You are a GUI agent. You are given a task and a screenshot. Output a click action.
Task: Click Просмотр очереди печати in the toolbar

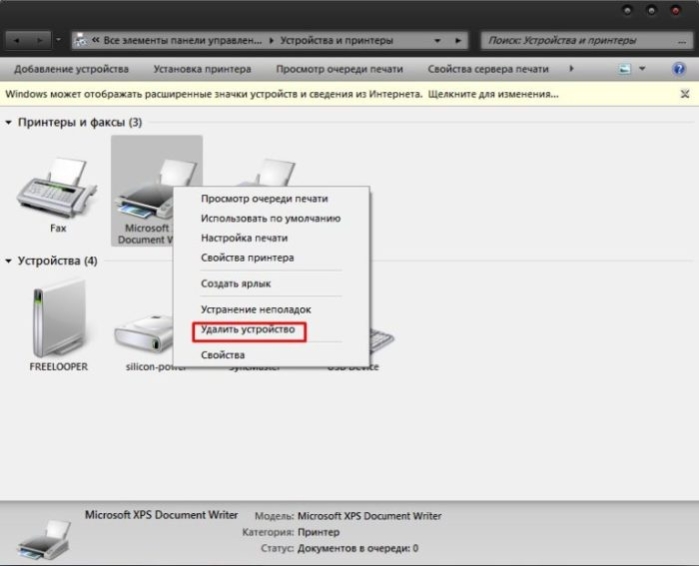click(x=339, y=69)
